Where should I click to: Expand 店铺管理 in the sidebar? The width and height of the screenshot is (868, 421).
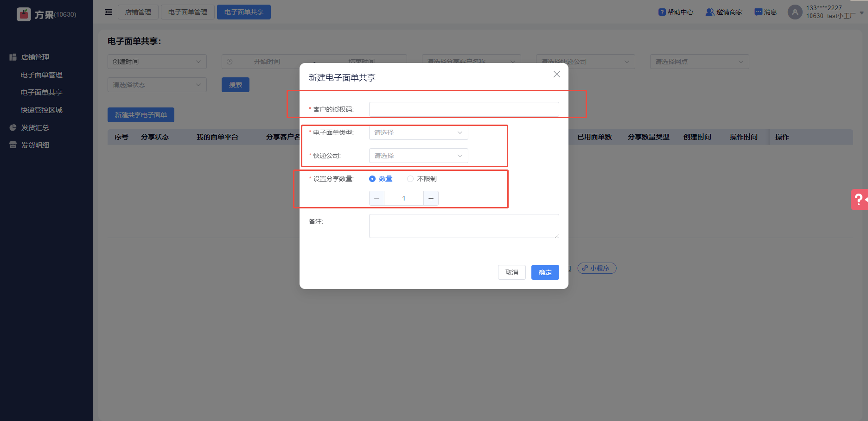(x=35, y=57)
